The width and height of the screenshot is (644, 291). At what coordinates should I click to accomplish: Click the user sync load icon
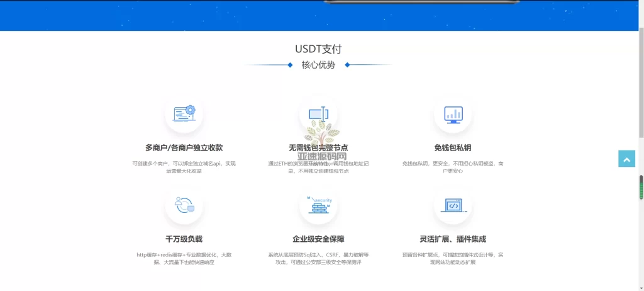point(184,205)
